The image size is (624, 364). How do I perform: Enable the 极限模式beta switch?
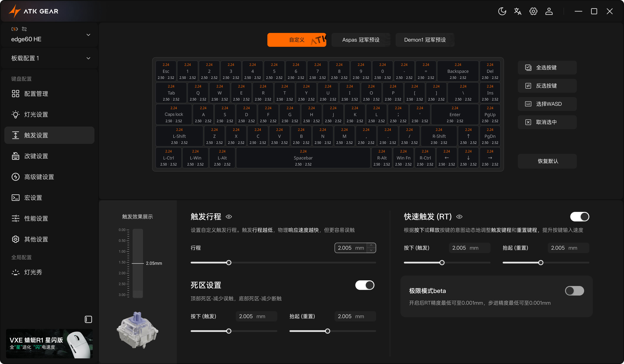574,291
